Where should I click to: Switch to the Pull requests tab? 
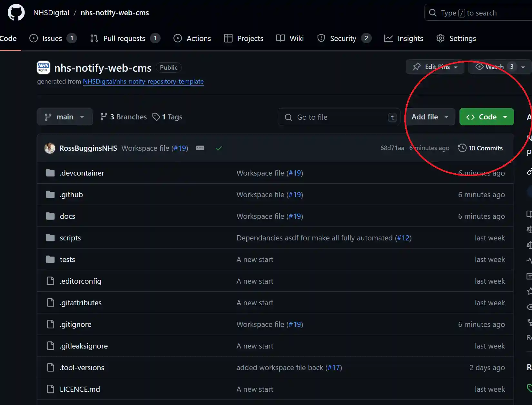click(x=124, y=38)
